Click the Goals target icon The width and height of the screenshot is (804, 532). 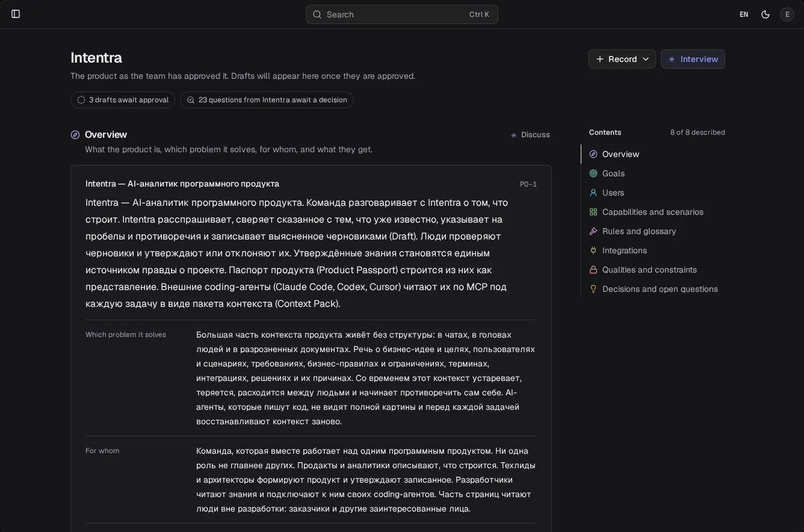tap(593, 173)
